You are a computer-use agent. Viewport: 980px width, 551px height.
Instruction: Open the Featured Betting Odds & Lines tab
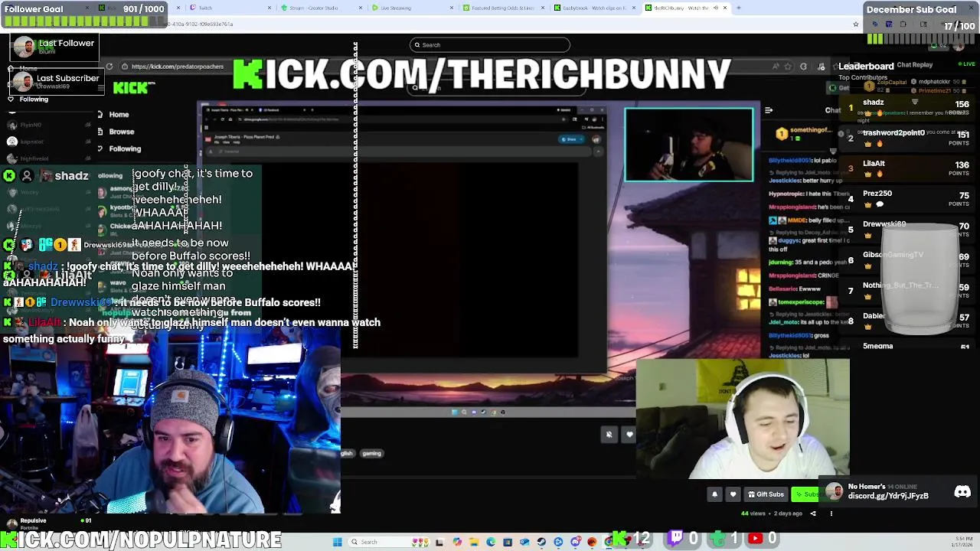click(x=502, y=8)
